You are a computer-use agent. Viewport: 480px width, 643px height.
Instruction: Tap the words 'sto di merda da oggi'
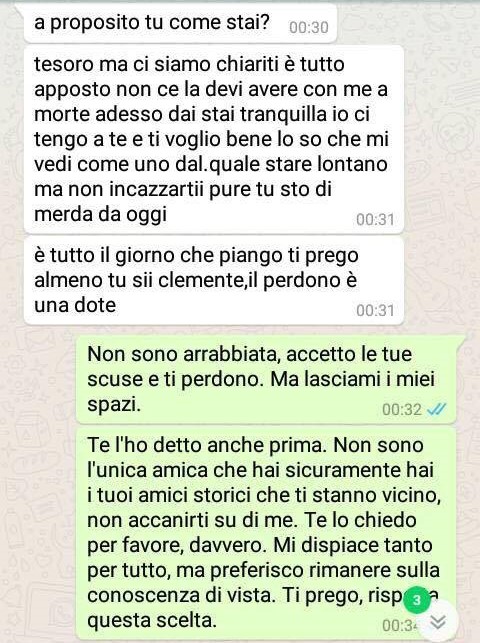[x=183, y=202]
